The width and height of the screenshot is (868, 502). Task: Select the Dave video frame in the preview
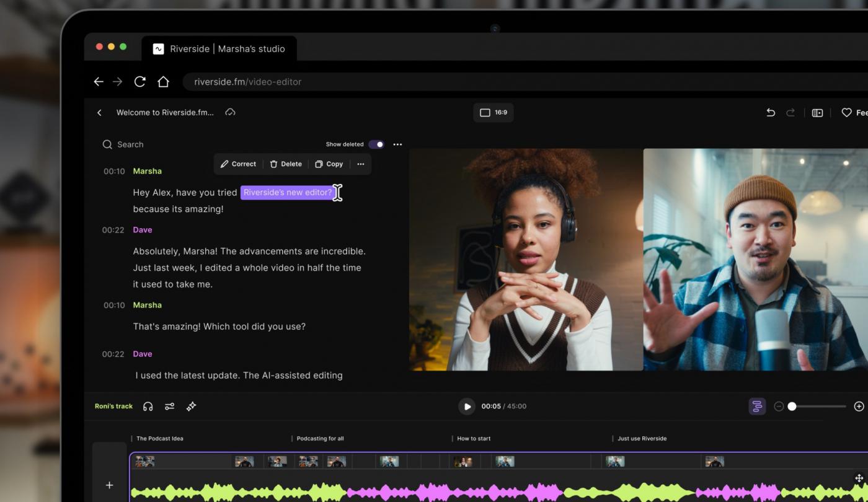(x=756, y=259)
